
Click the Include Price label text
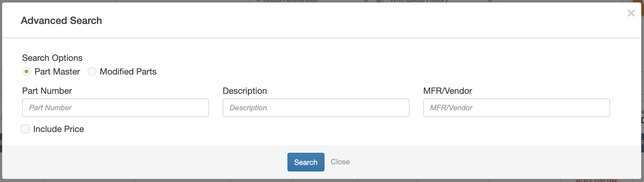59,129
